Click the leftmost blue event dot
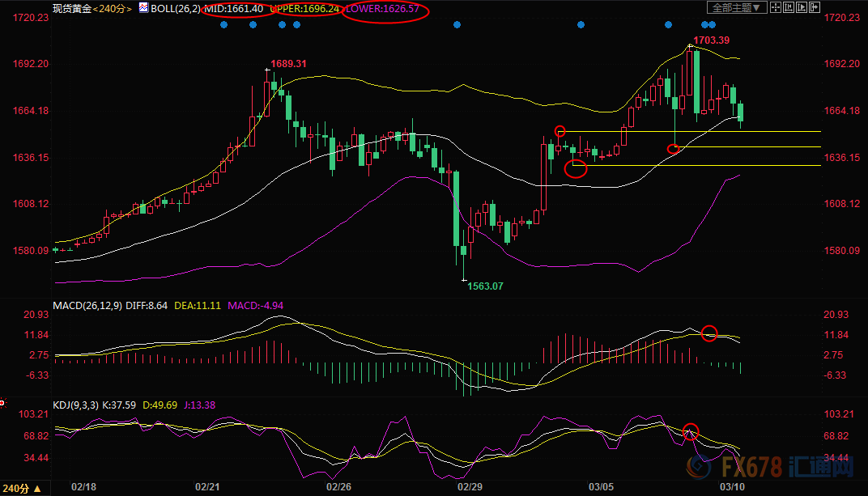Viewport: 868px width, 496px height. tap(223, 24)
